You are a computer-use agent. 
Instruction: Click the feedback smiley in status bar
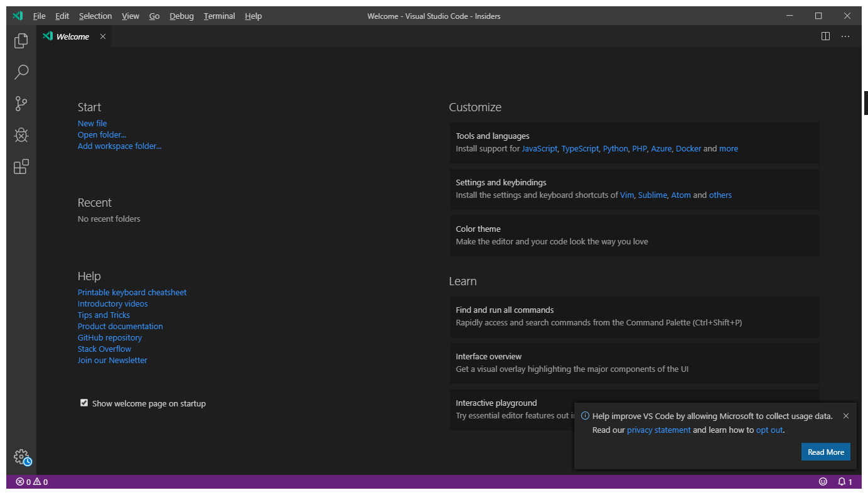(823, 482)
